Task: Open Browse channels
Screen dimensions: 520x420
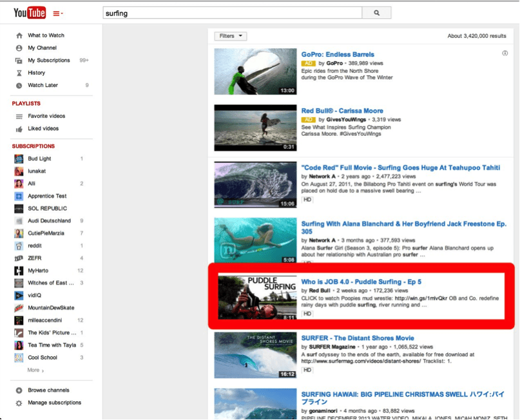Action: (x=49, y=390)
